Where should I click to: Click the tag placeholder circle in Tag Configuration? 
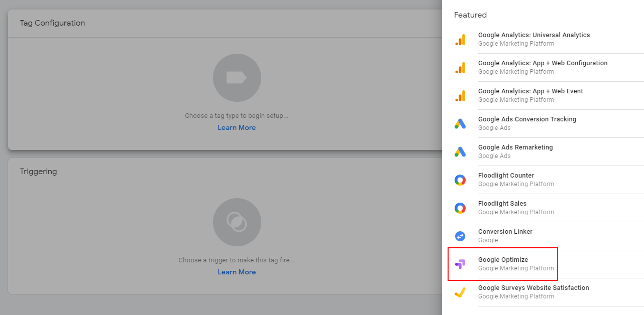pyautogui.click(x=237, y=78)
